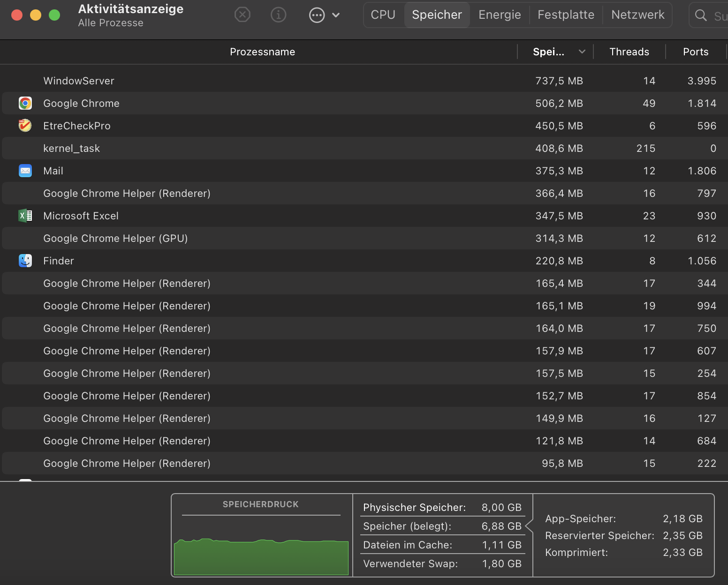The image size is (728, 585).
Task: Open the Netzwerk tab
Action: tap(637, 15)
